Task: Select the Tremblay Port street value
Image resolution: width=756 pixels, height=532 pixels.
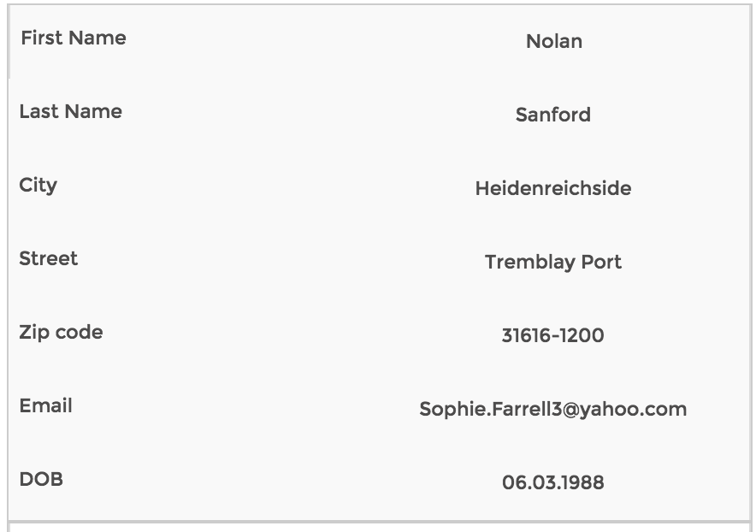Action: tap(553, 263)
